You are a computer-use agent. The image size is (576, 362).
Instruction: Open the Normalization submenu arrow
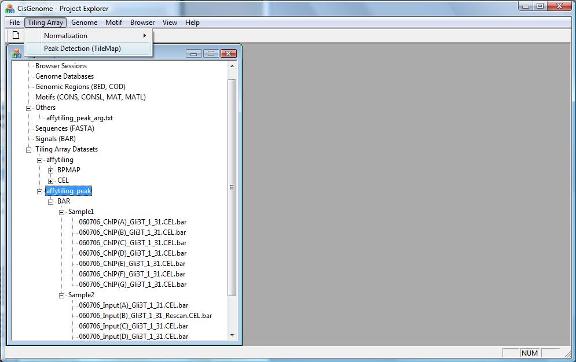tap(145, 36)
